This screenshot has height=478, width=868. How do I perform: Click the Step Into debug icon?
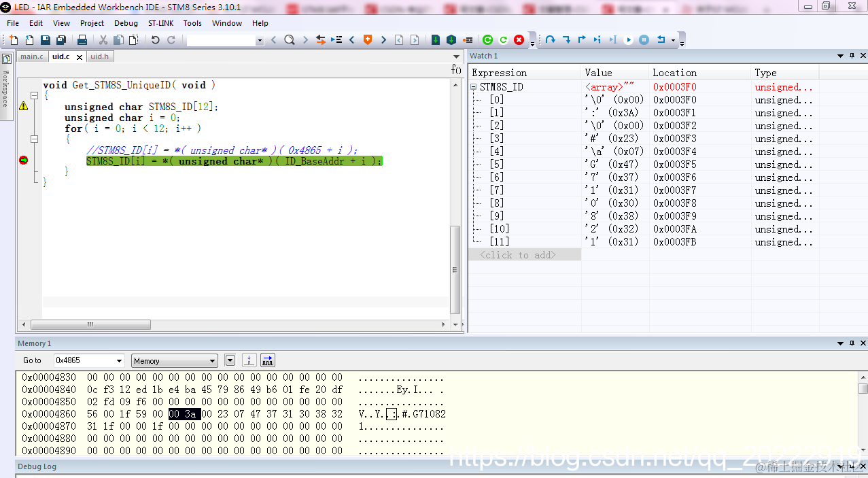(566, 40)
